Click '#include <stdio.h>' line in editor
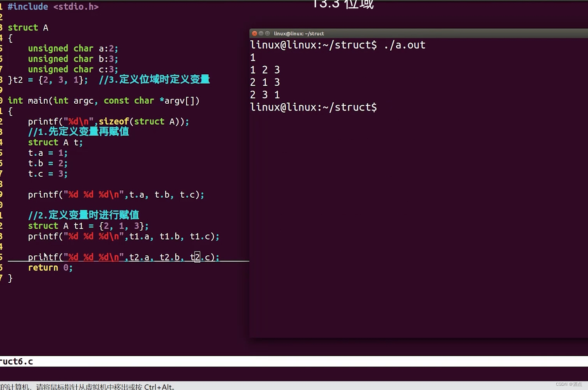 (x=53, y=7)
